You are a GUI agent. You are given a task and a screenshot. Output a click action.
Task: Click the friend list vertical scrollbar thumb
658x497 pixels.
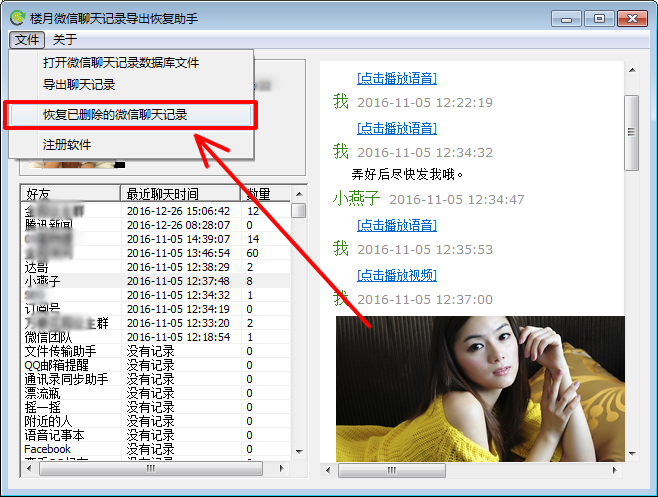coord(299,211)
